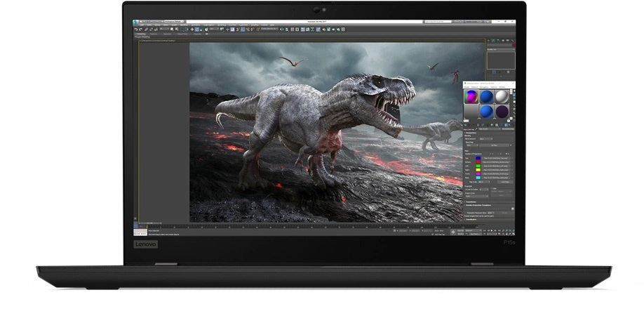Select the Unlink Selection tool

point(151,29)
